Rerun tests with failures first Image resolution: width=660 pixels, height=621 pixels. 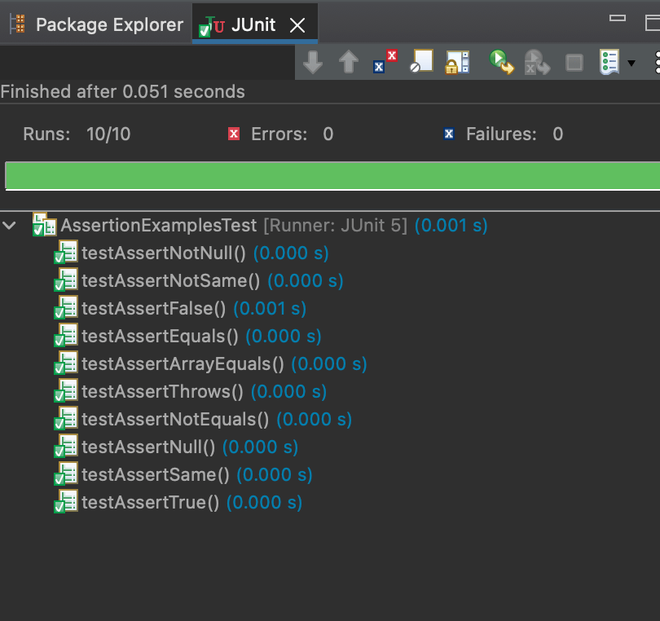(x=537, y=62)
